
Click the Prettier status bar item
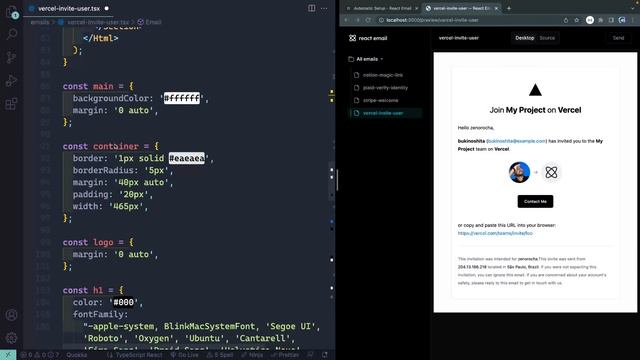[x=285, y=355]
